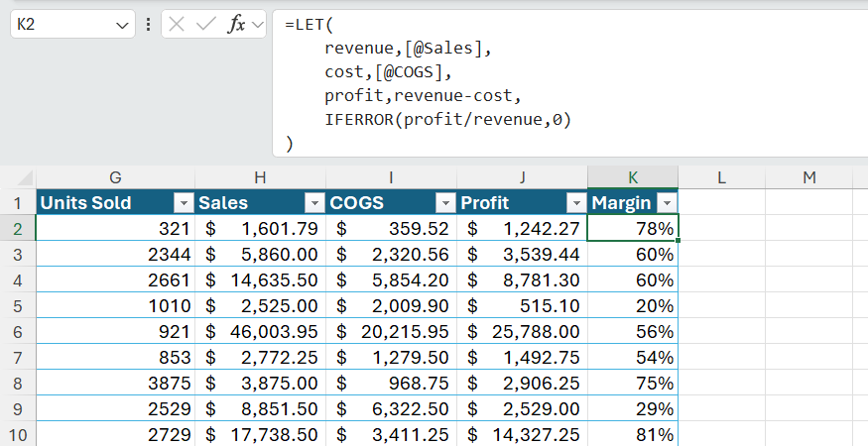Click the Profit header cell

522,202
